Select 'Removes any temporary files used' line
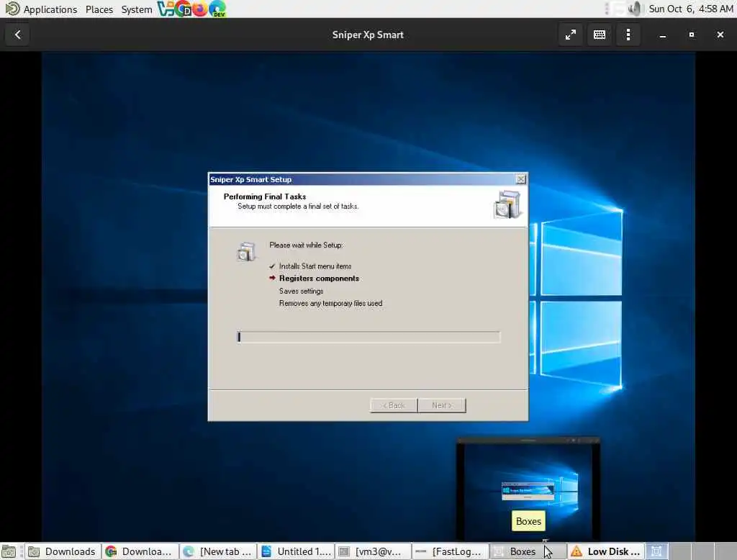 (x=330, y=303)
